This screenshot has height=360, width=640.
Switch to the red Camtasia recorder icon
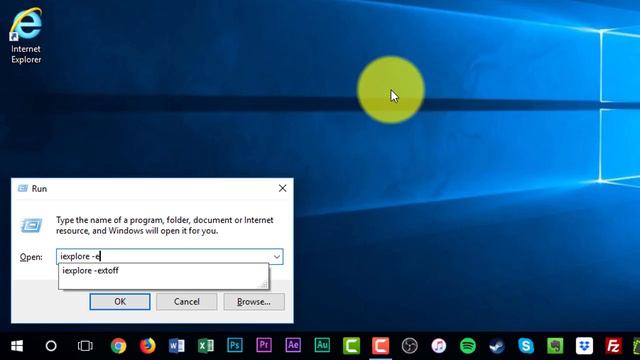380,346
